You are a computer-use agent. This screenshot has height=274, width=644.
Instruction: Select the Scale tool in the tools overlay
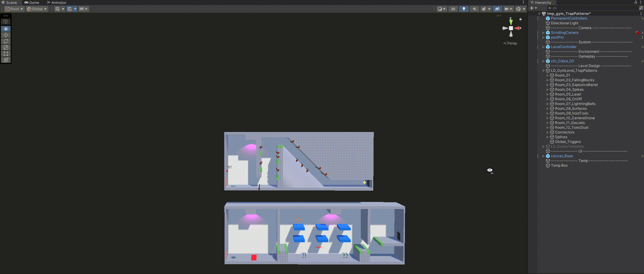[6, 47]
